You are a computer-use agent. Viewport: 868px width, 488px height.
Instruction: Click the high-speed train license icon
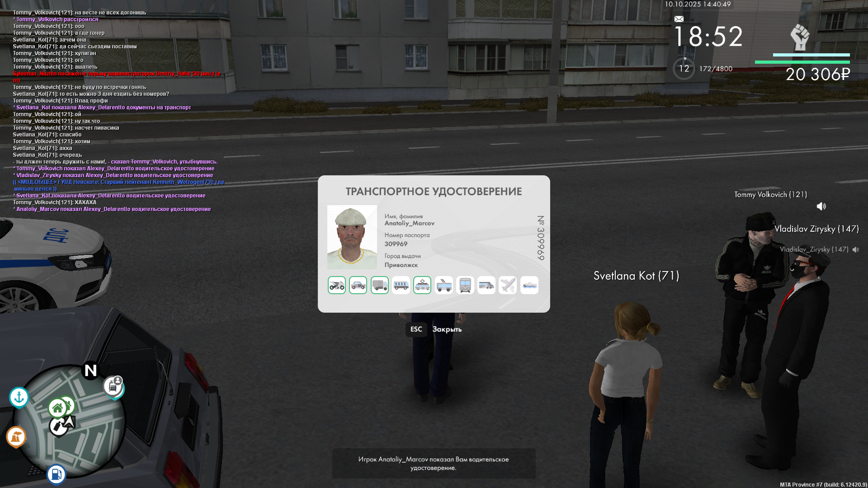pyautogui.click(x=486, y=285)
